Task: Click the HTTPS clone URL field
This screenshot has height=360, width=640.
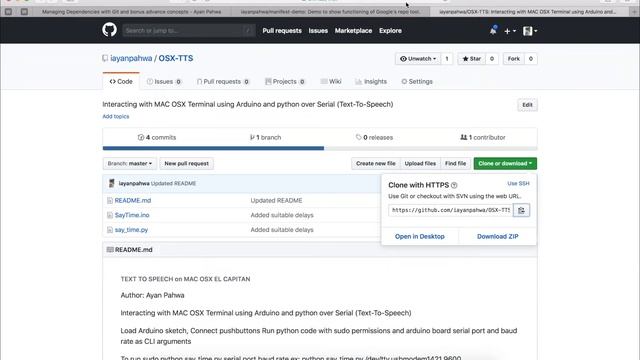Action: (x=451, y=210)
